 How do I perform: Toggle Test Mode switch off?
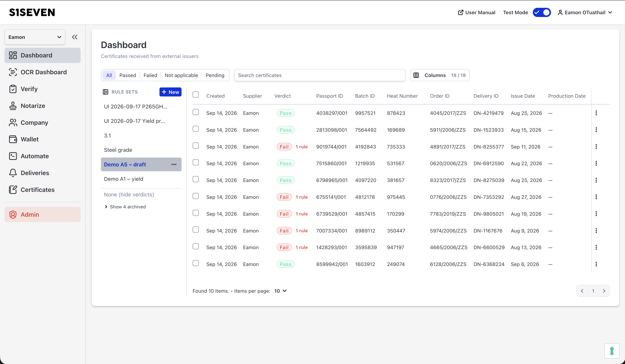[x=542, y=12]
